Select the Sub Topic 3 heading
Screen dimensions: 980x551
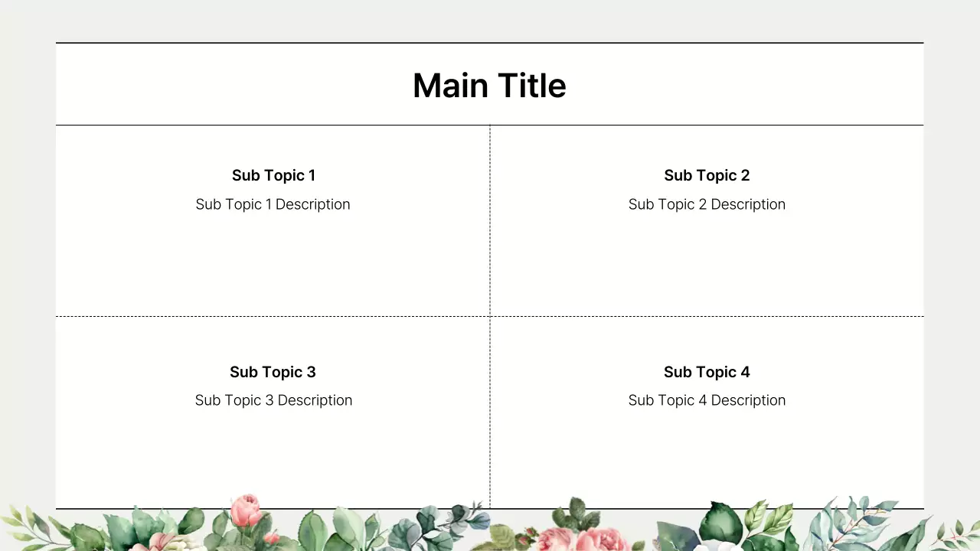[273, 372]
